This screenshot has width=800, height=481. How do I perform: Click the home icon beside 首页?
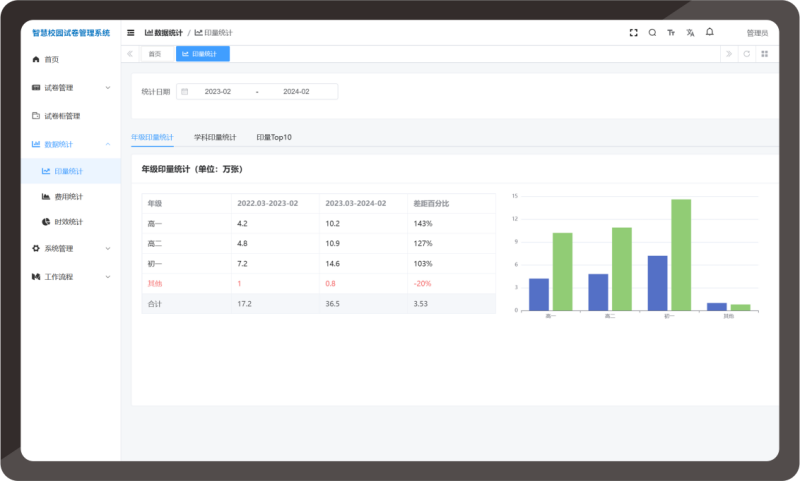point(36,59)
